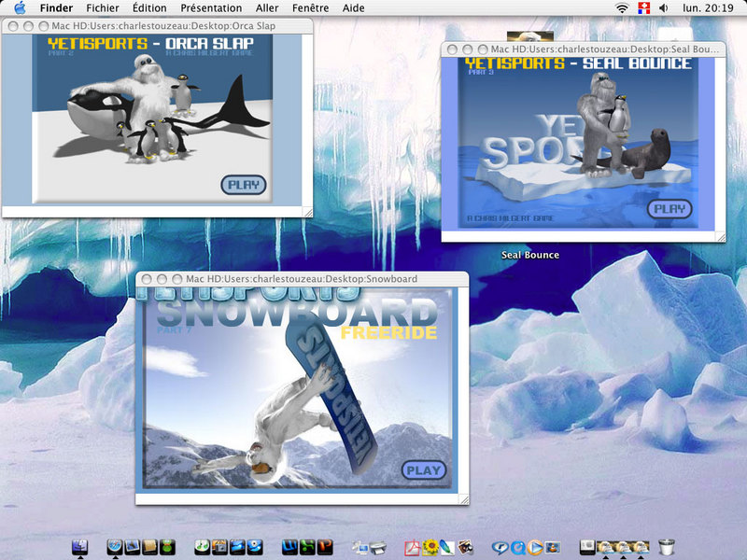Open brown Address Book icon in dock
Image resolution: width=747 pixels, height=560 pixels.
click(x=149, y=547)
